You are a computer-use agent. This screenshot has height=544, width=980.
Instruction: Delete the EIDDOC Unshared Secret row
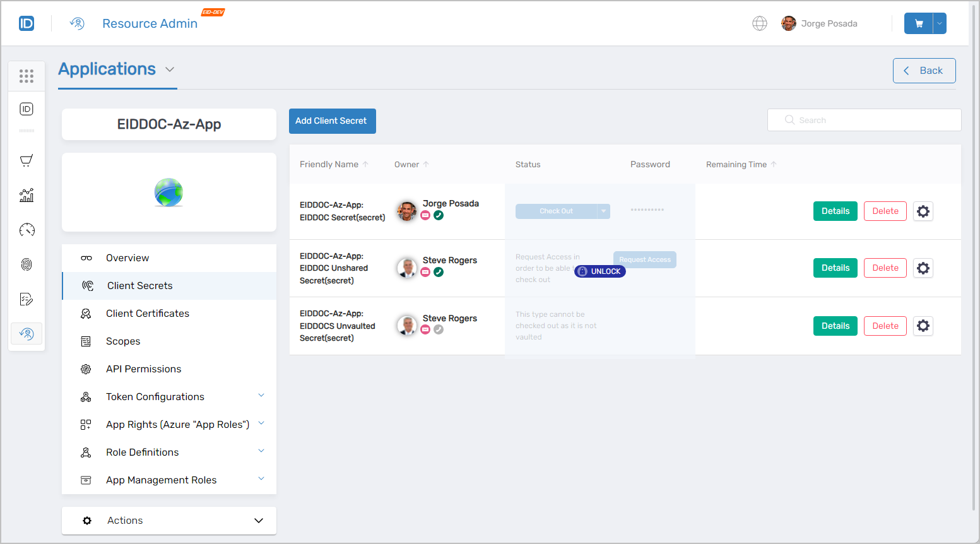[x=885, y=268]
